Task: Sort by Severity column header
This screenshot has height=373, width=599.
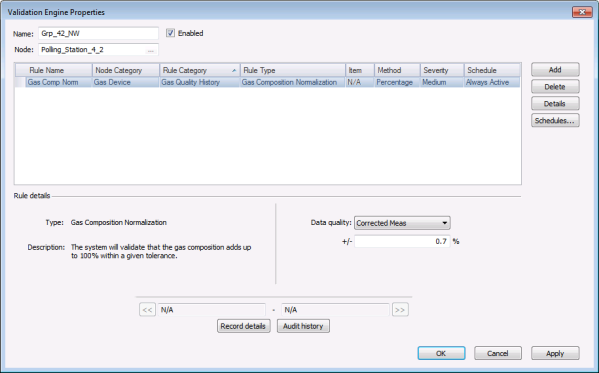Action: 442,70
